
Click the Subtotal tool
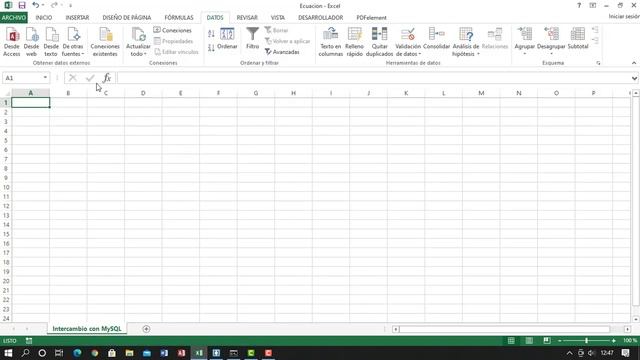(578, 39)
